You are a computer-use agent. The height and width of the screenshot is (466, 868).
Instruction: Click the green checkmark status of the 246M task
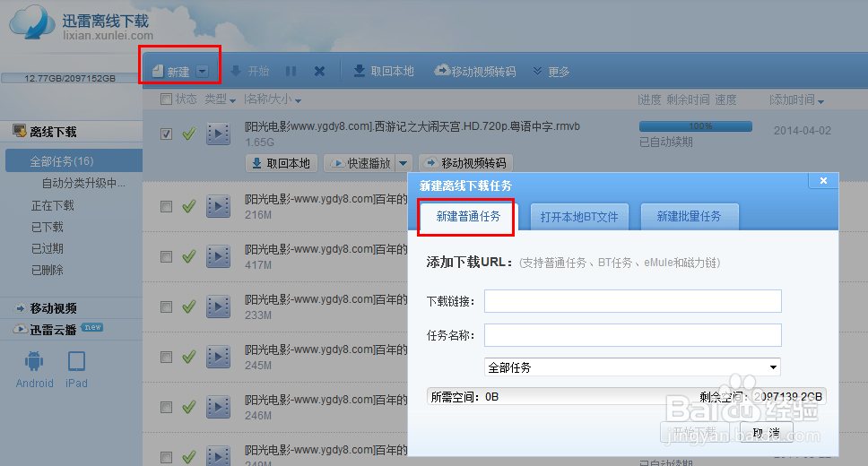pyautogui.click(x=189, y=408)
